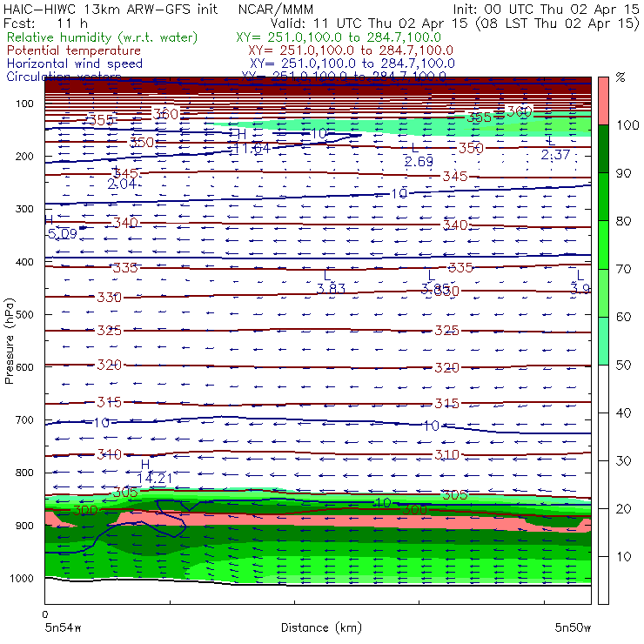Click the pink above-100% colorbar segment

click(603, 101)
